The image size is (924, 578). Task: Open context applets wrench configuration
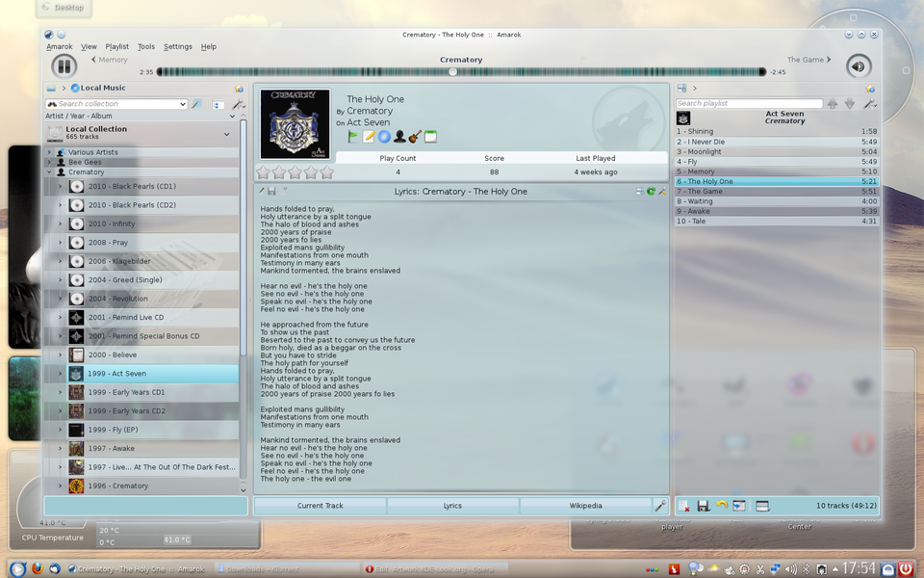tap(660, 506)
